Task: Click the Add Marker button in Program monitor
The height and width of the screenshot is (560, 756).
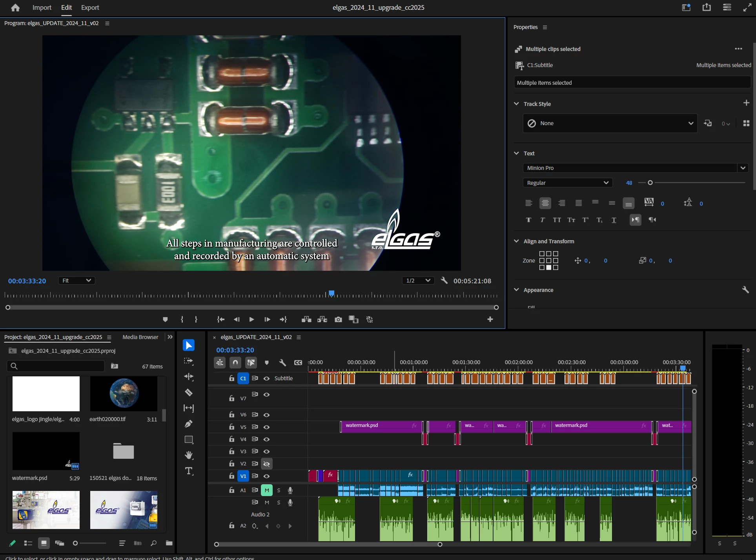Action: point(165,319)
